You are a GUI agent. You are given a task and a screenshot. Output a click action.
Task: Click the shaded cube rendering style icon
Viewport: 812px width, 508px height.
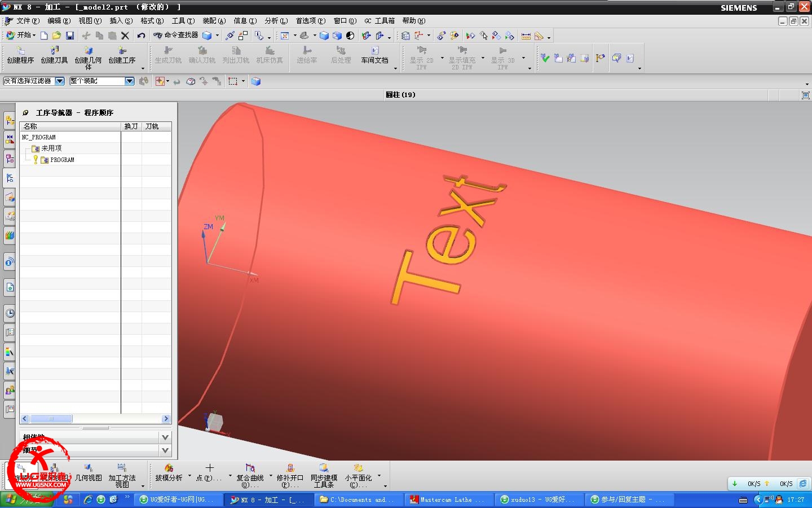(x=324, y=36)
